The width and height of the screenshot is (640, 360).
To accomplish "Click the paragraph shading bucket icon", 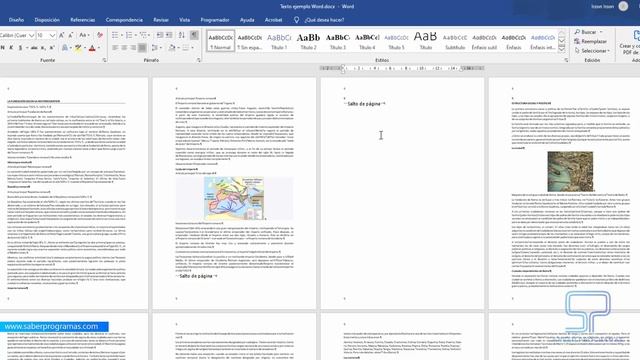I will point(172,48).
